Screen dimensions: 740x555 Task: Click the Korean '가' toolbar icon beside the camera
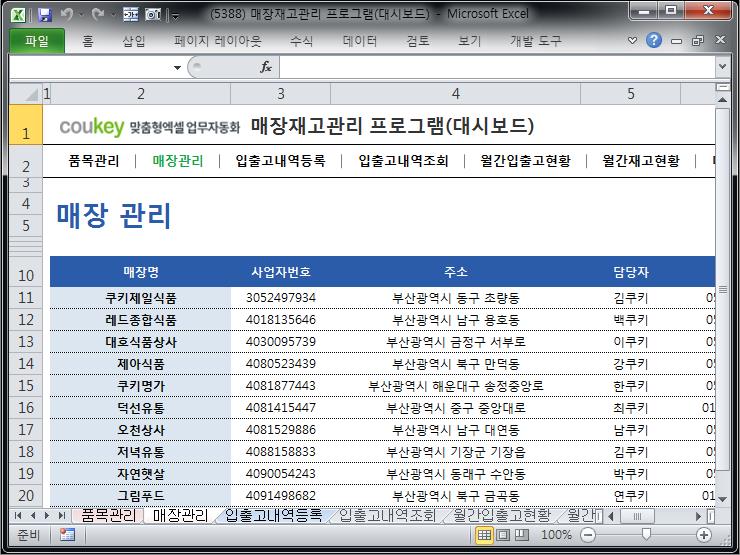pyautogui.click(x=131, y=15)
